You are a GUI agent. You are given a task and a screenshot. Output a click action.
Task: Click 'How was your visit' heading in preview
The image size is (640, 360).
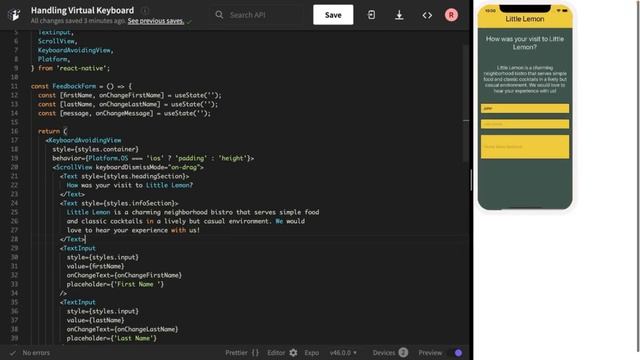pyautogui.click(x=524, y=43)
